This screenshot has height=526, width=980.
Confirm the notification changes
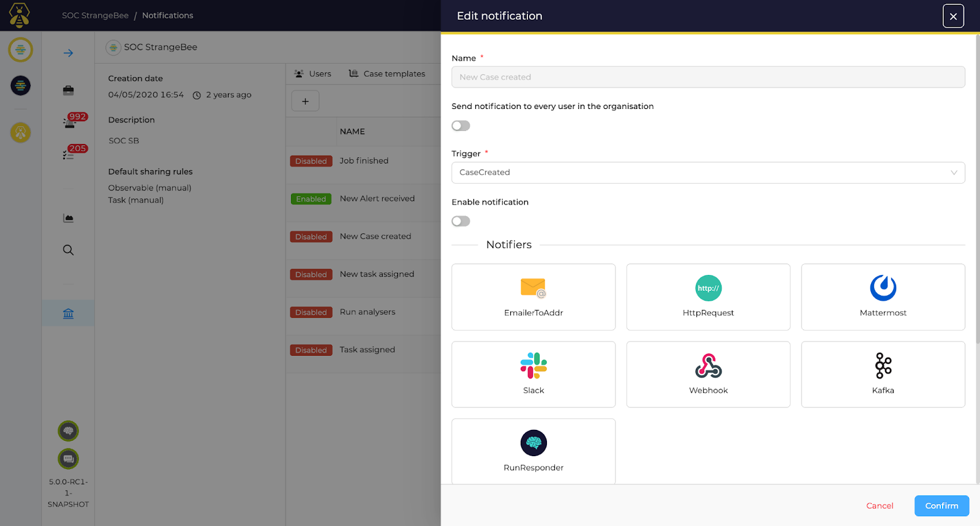coord(941,506)
